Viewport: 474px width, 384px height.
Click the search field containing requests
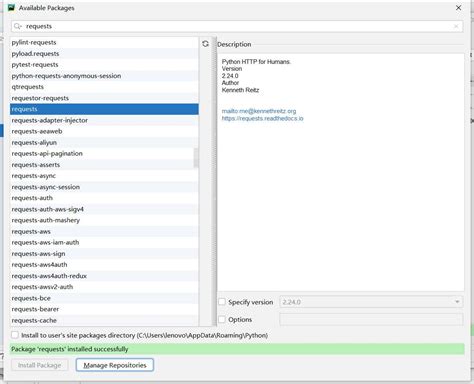(x=237, y=26)
